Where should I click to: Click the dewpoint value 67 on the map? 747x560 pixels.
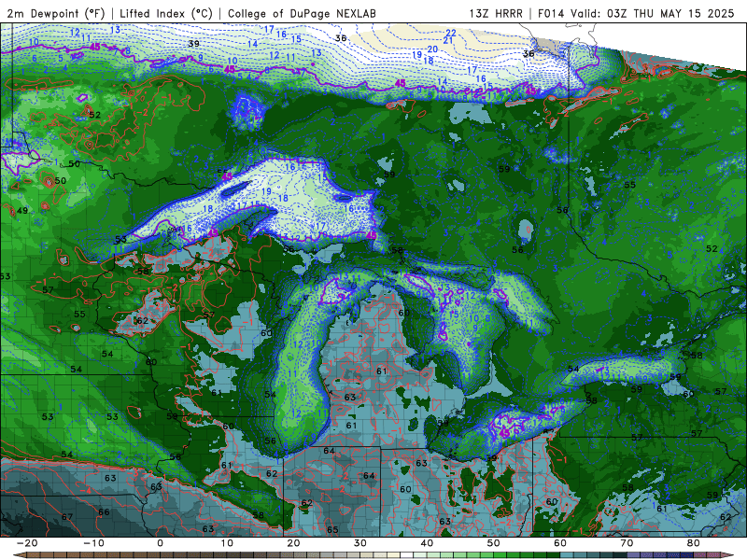(67, 517)
